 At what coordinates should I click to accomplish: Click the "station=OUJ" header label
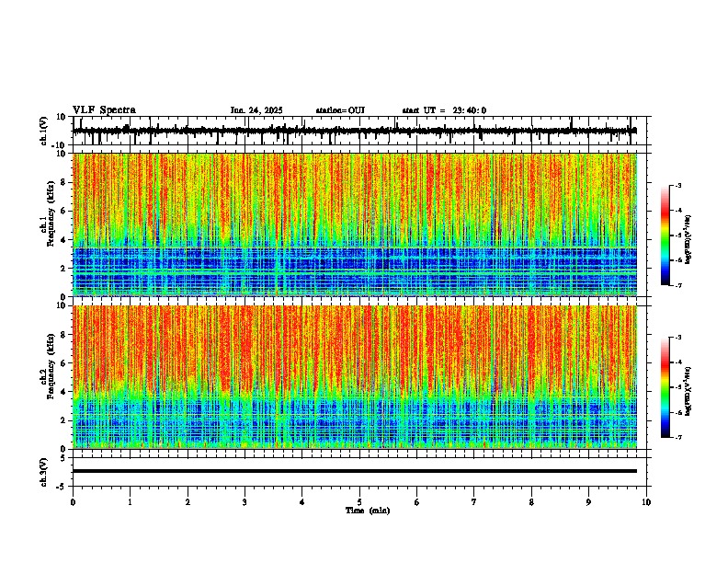point(340,110)
